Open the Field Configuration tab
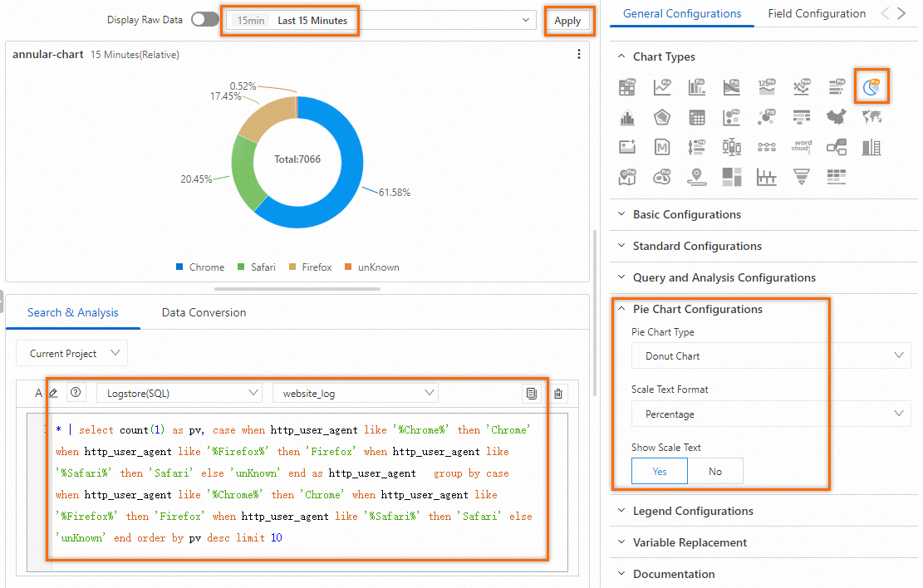This screenshot has height=588, width=923. (x=817, y=13)
